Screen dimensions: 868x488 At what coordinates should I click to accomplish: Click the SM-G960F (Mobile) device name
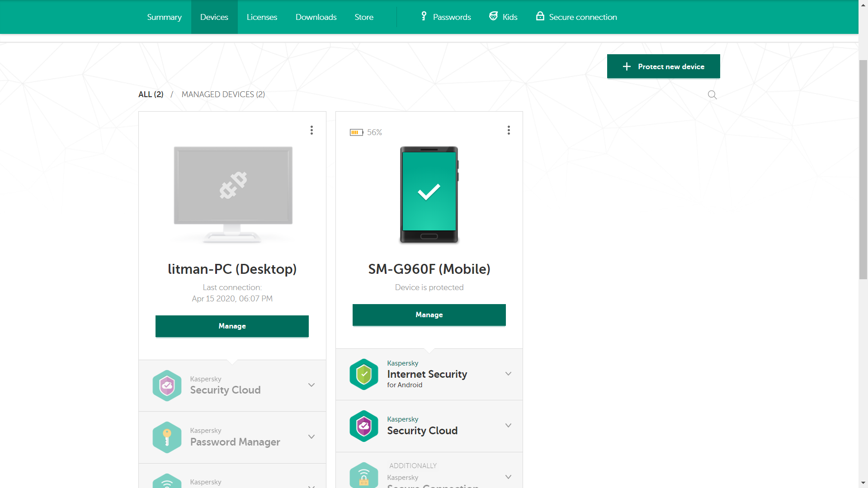(x=429, y=269)
